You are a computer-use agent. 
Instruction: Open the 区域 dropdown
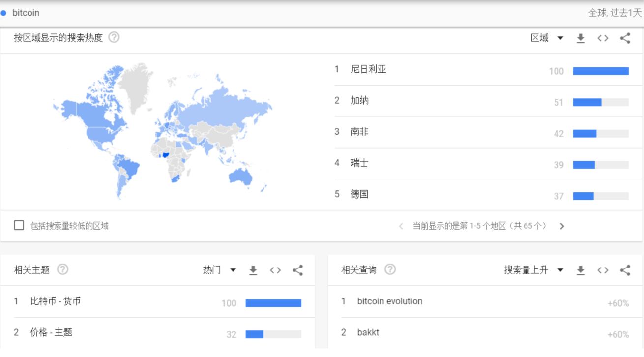pos(547,38)
